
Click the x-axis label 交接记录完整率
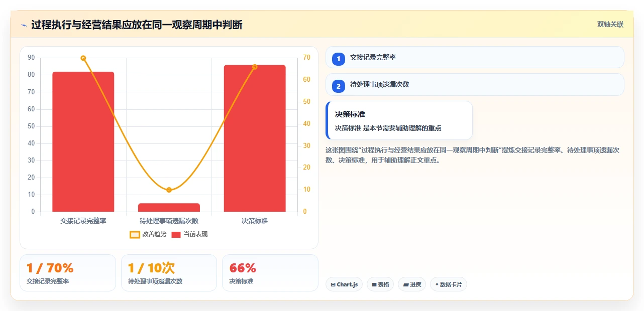pyautogui.click(x=83, y=221)
